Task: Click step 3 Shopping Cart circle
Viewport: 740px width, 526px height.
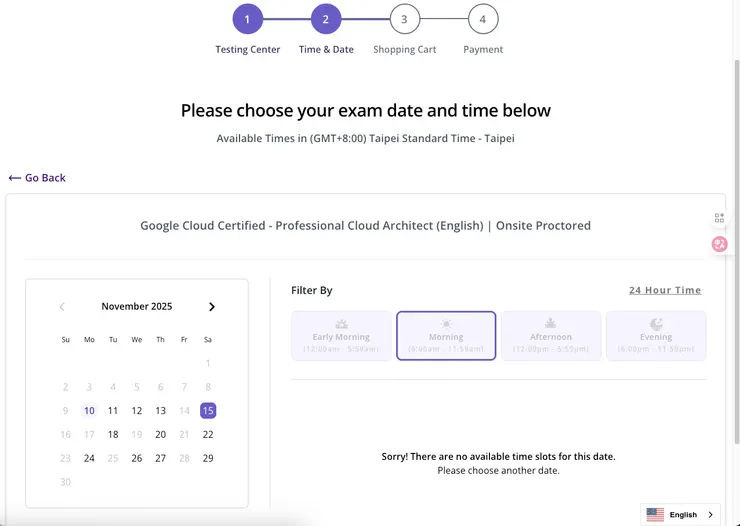Action: (404, 19)
